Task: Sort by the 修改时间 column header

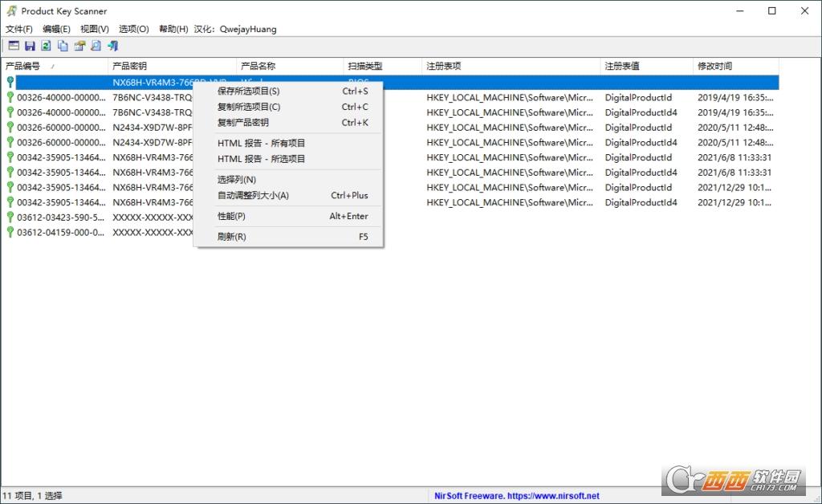Action: click(x=735, y=66)
